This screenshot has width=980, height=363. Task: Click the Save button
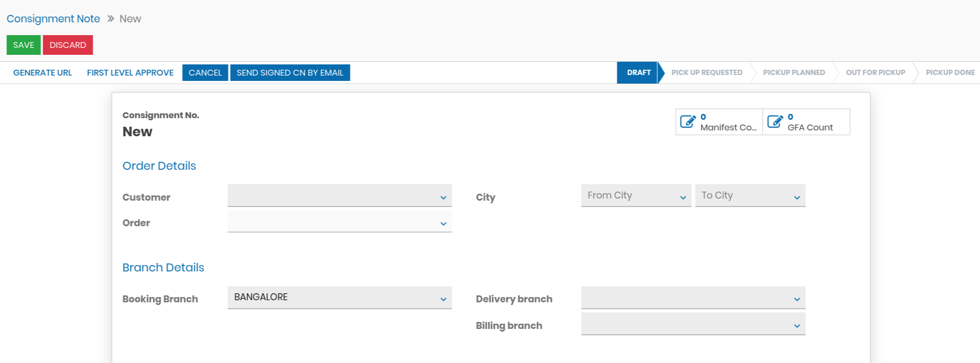point(23,45)
